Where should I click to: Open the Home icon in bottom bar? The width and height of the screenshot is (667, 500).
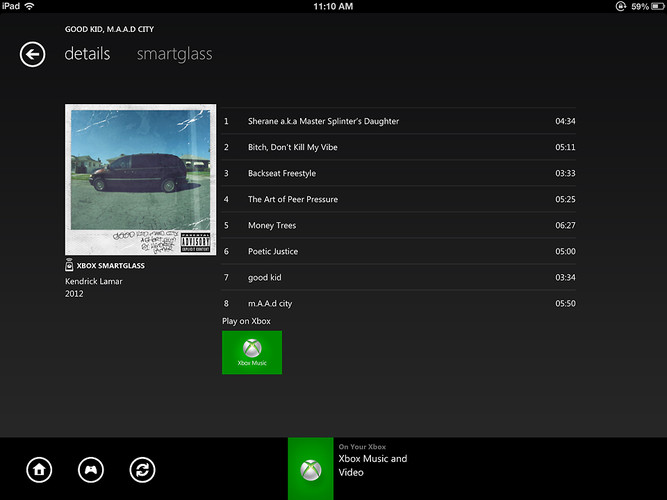point(39,469)
